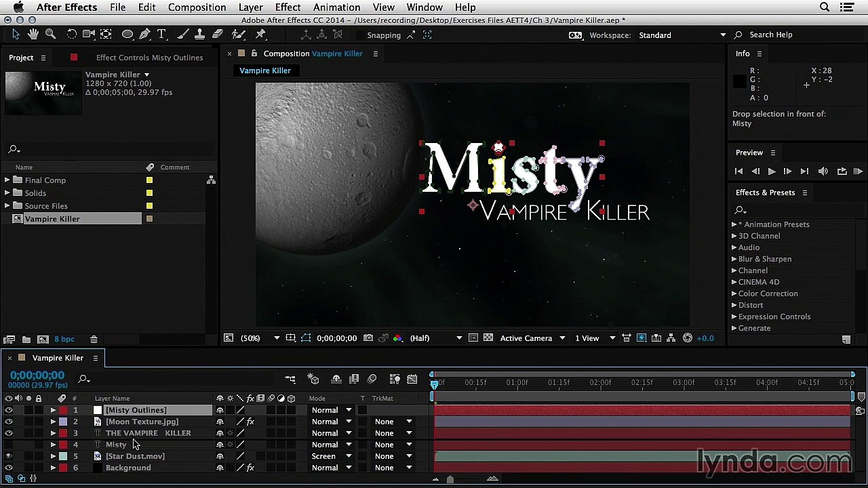Click the 8 bpc color depth button
The image size is (868, 488).
point(64,339)
